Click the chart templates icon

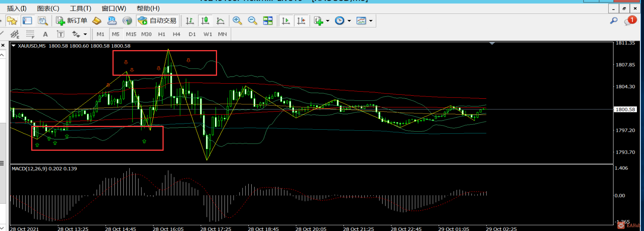point(361,21)
